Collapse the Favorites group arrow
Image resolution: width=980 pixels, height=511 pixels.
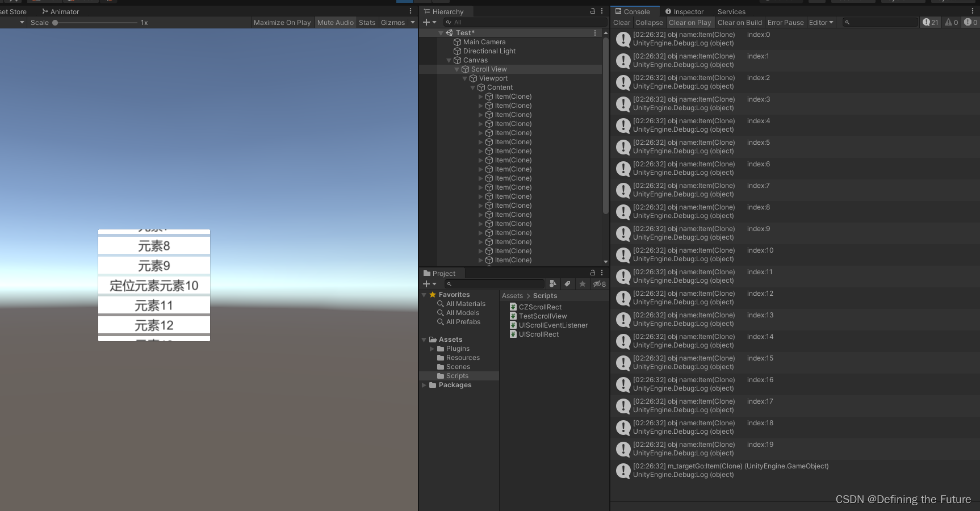424,295
